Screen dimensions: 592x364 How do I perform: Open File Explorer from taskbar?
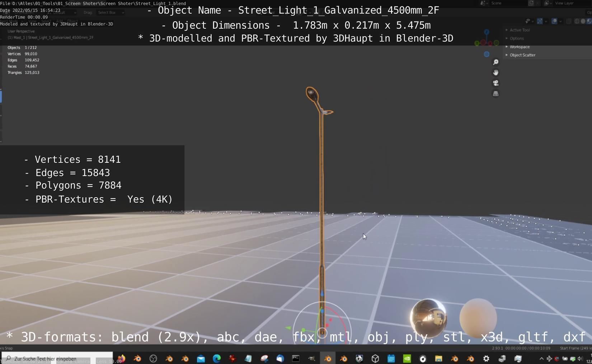(438, 359)
